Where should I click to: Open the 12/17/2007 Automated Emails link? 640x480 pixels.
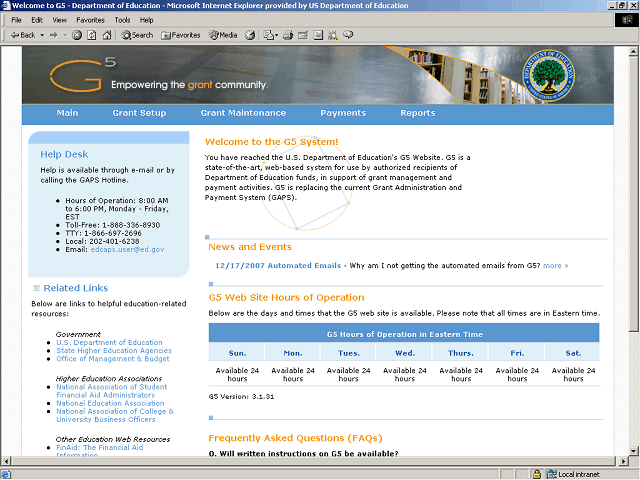[x=278, y=266]
